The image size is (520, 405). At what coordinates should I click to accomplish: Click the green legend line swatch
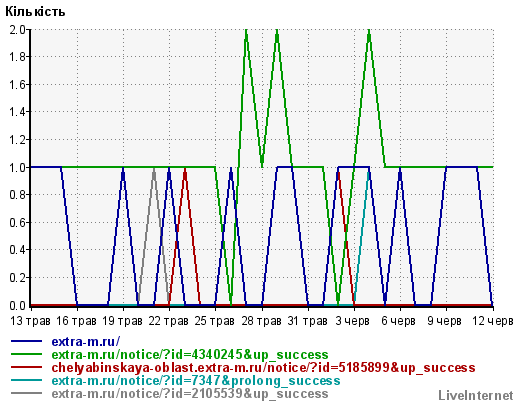click(x=26, y=354)
